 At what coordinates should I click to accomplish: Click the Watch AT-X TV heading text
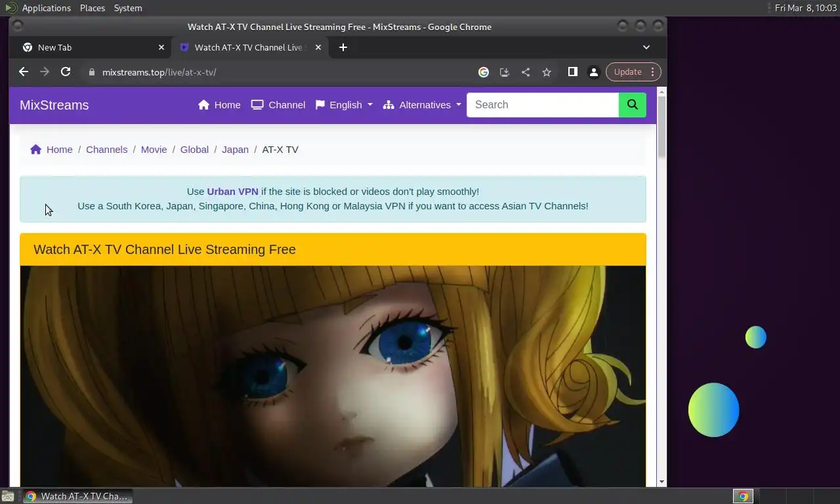165,249
